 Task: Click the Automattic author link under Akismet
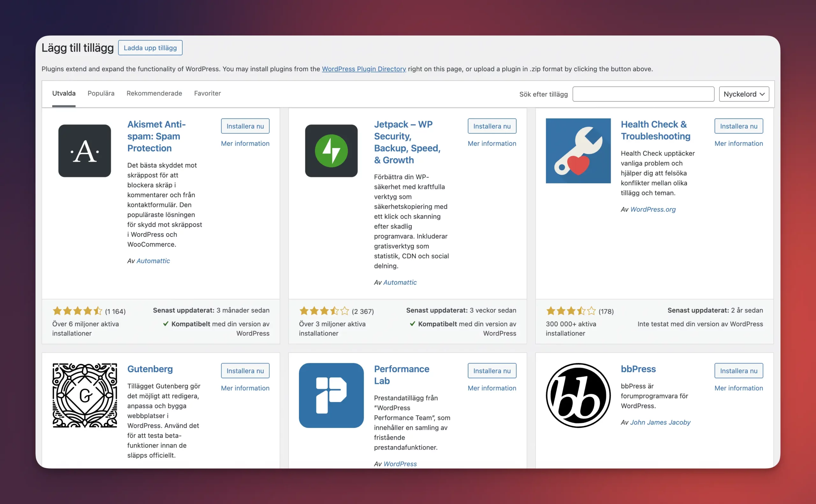(153, 261)
